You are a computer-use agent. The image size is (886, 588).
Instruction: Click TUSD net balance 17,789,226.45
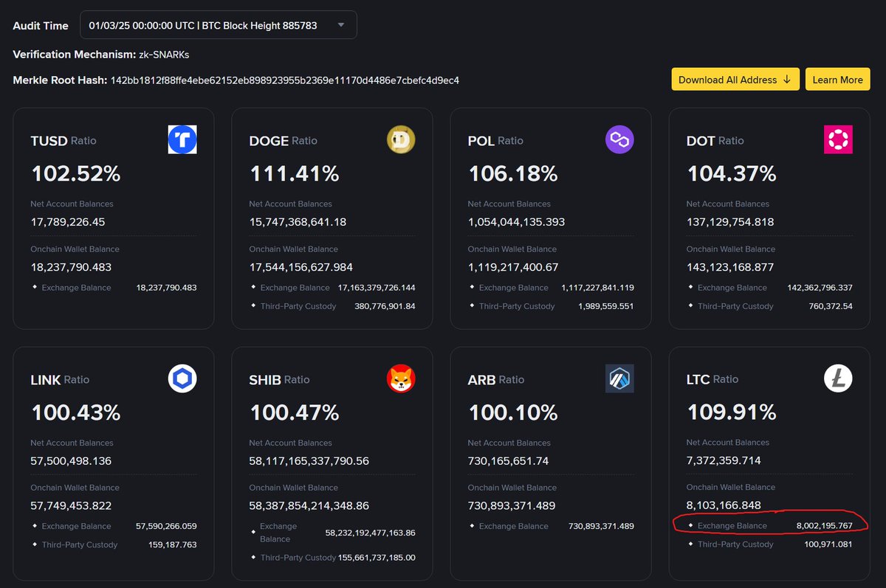click(67, 222)
